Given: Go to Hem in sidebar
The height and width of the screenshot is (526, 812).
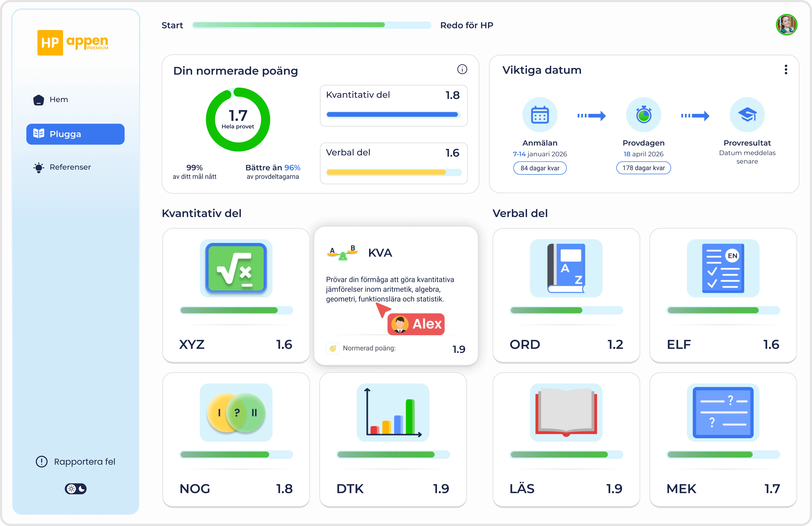Looking at the screenshot, I should click(59, 100).
